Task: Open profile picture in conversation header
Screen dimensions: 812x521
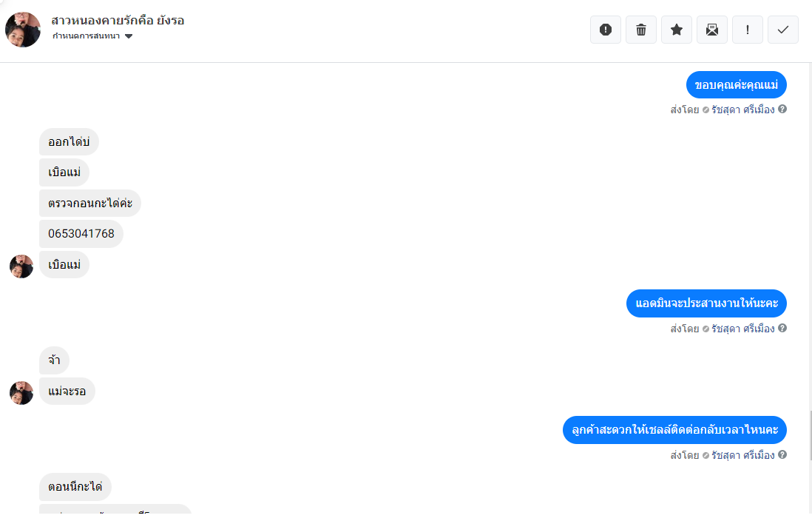Action: pos(23,30)
